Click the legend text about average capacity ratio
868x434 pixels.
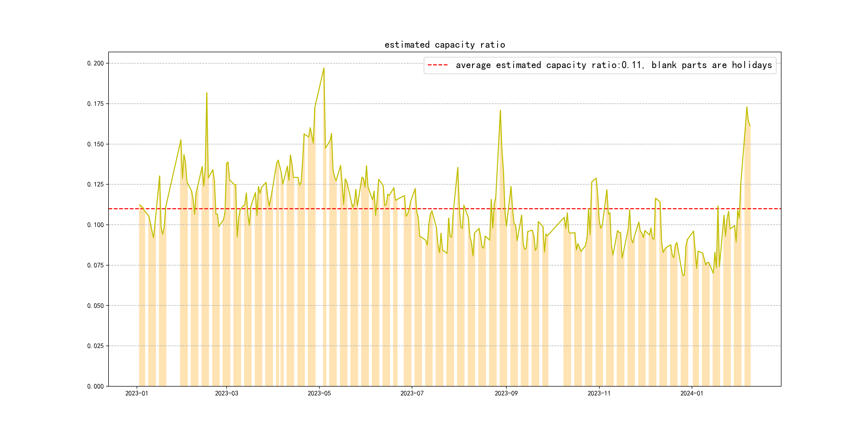click(x=613, y=65)
